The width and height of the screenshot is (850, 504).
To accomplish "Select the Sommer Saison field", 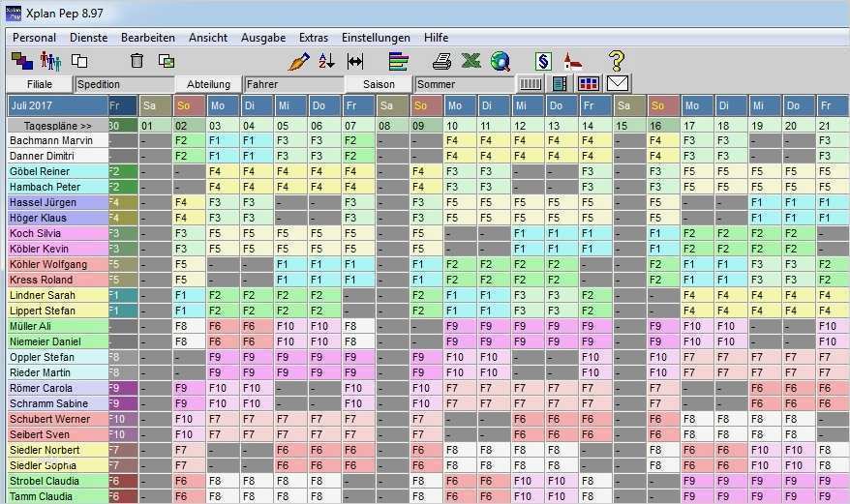I will click(x=464, y=84).
